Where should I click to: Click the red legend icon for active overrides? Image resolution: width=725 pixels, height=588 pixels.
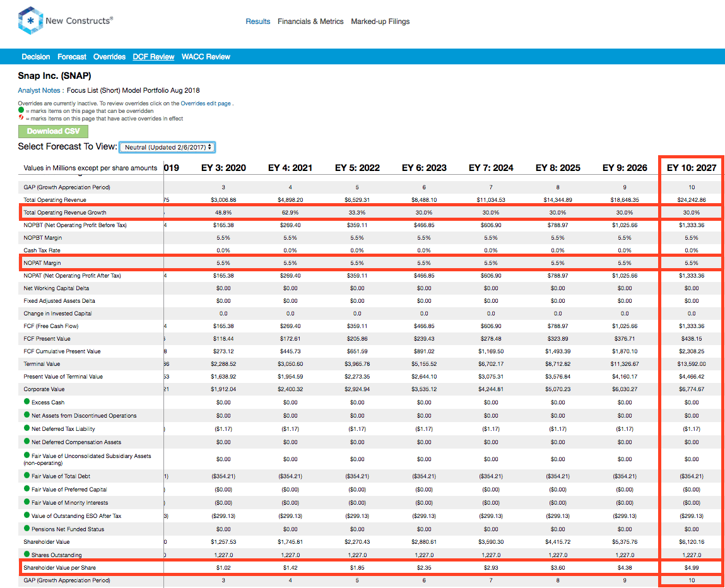click(21, 117)
